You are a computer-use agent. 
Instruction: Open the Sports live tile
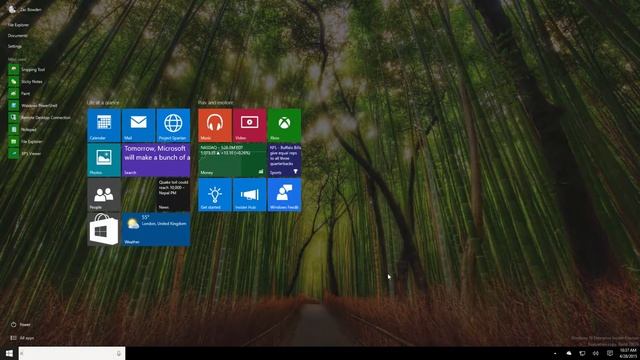[284, 160]
